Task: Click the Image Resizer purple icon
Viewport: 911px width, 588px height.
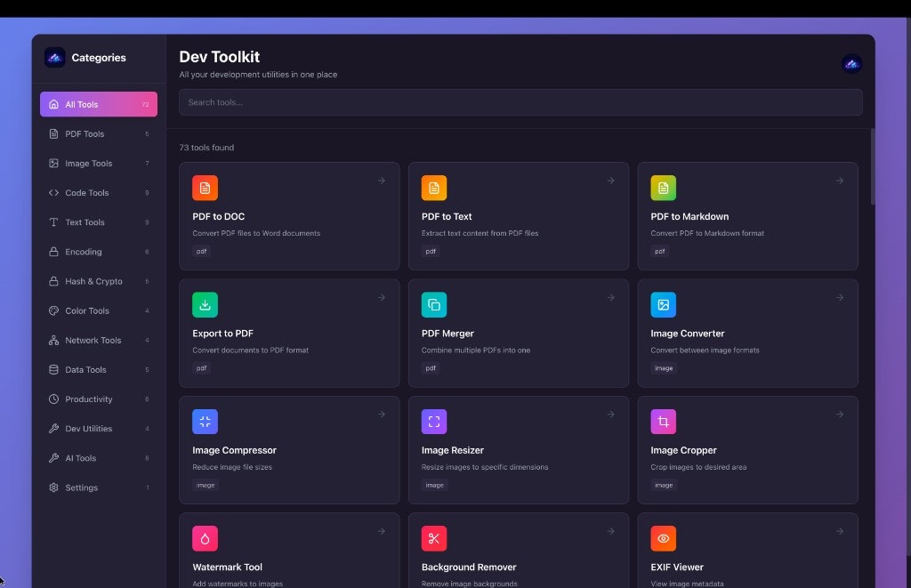Action: pos(434,422)
